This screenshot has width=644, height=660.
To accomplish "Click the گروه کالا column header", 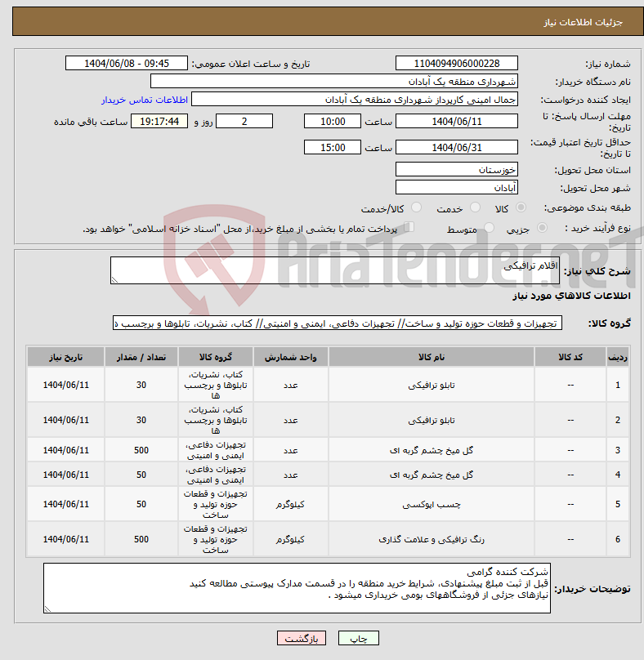I will 216,357.
